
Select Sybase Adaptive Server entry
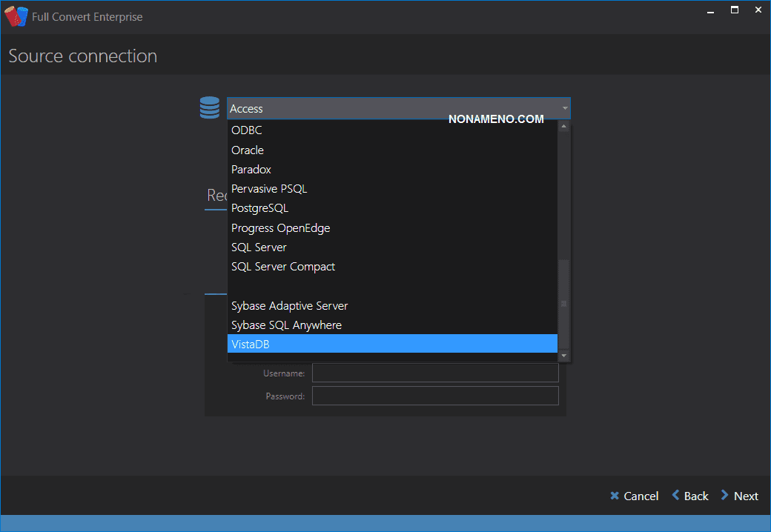[x=289, y=306]
